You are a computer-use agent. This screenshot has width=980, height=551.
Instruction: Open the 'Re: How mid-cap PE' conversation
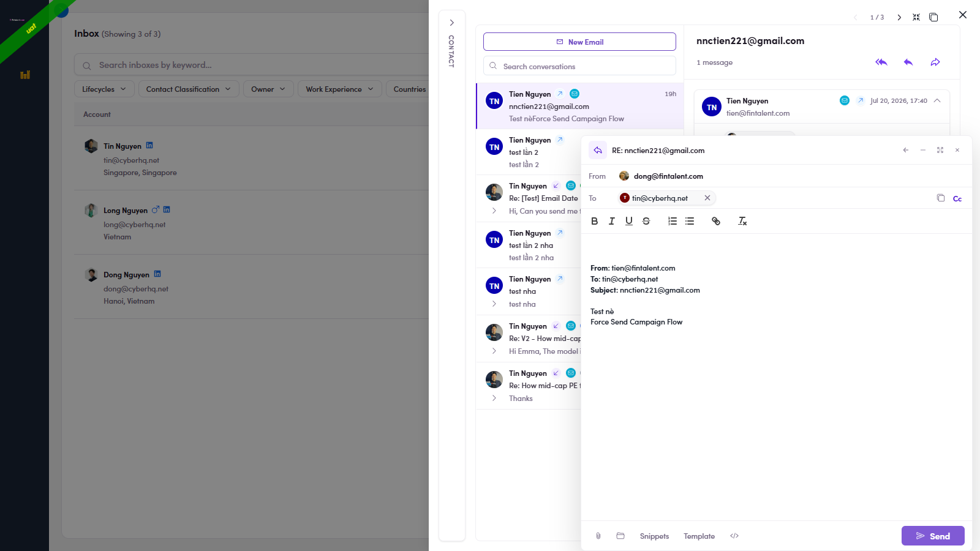529,386
